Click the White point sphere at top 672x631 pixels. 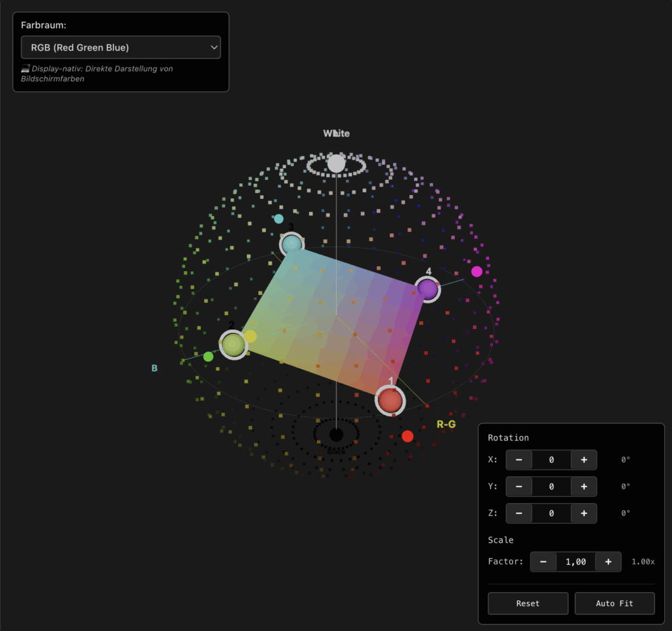click(336, 163)
